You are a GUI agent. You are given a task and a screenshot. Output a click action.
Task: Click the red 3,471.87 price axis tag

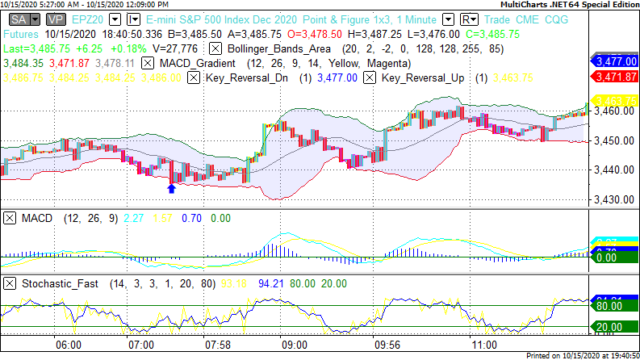614,77
